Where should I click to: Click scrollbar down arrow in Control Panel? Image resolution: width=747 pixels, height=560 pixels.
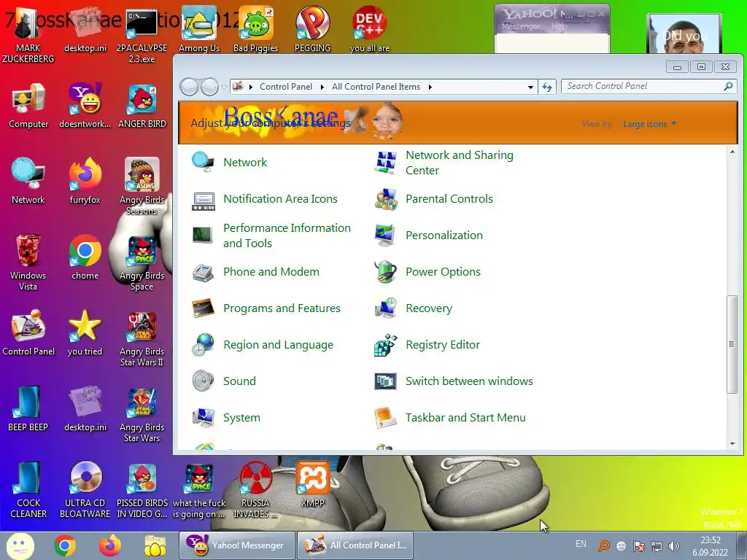point(732,444)
